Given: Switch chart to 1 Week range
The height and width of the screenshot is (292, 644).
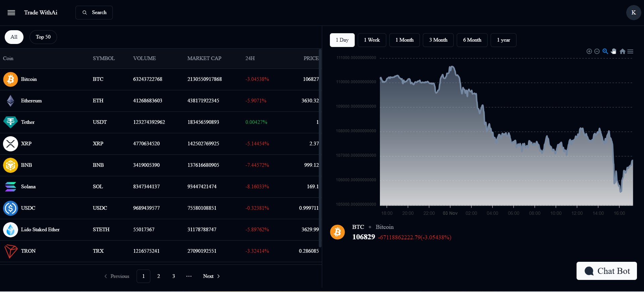Looking at the screenshot, I should [372, 40].
